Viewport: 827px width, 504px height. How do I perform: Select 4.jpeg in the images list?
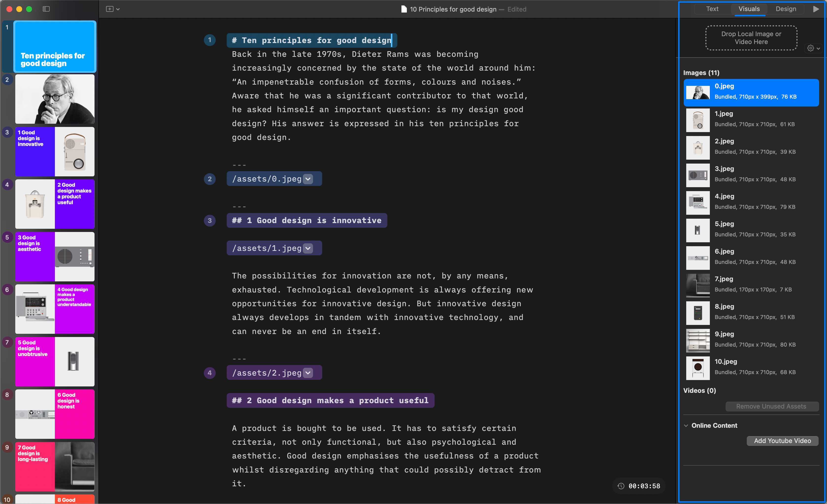pos(751,202)
